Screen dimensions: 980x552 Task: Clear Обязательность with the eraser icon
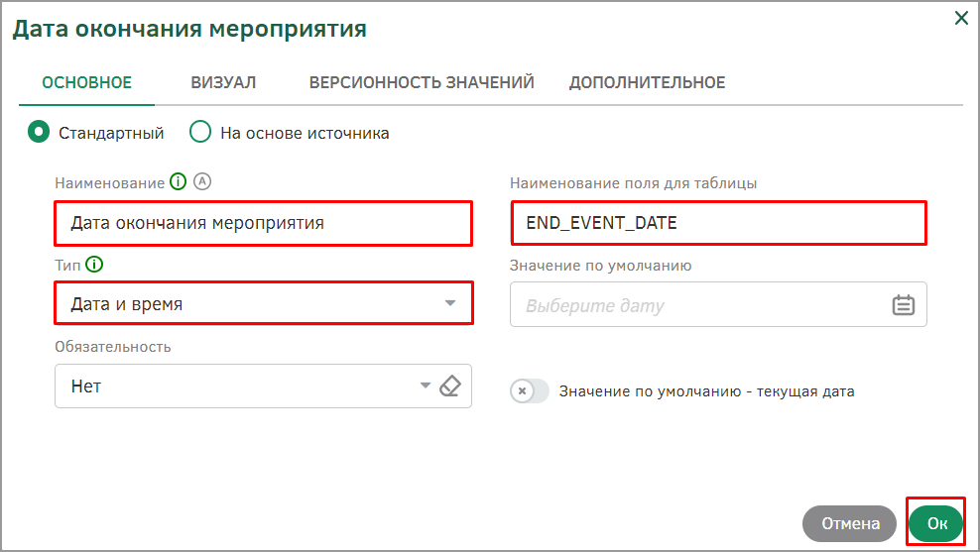[450, 386]
